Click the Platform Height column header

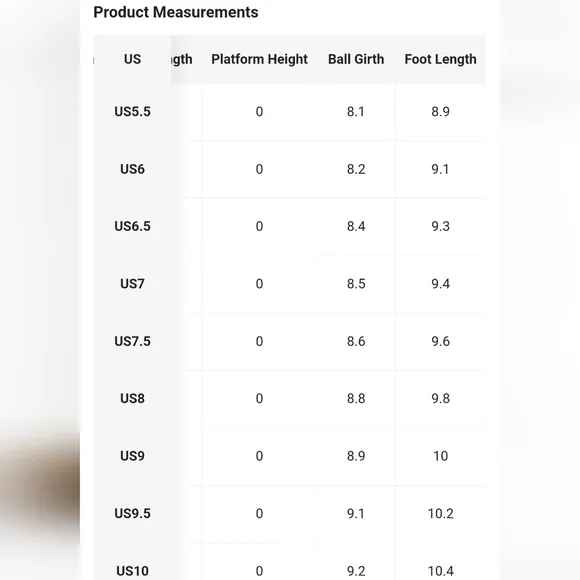259,59
